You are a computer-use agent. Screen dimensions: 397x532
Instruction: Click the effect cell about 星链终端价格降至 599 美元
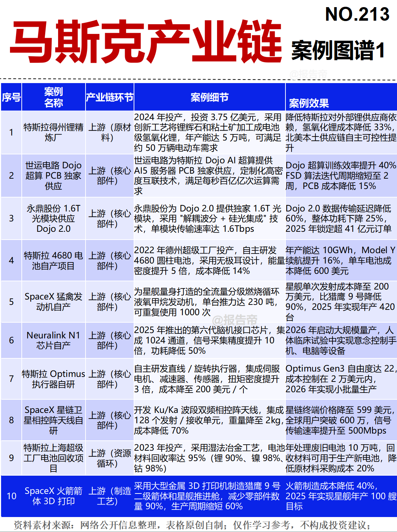point(341,420)
